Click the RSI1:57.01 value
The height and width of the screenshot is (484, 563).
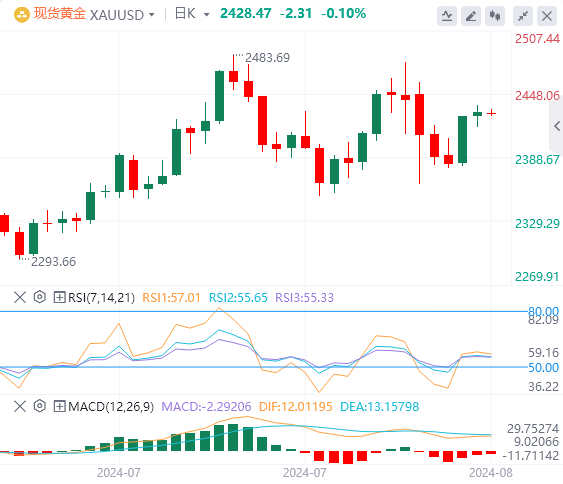[171, 298]
